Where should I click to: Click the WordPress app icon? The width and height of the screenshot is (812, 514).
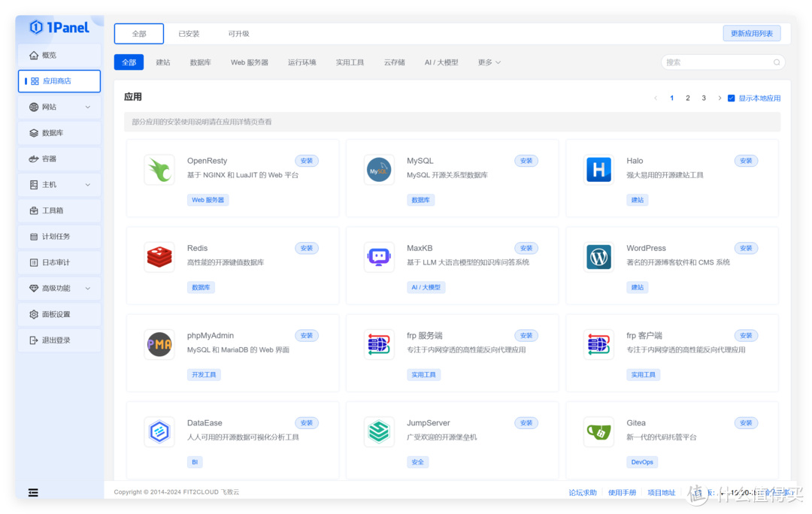coord(598,257)
